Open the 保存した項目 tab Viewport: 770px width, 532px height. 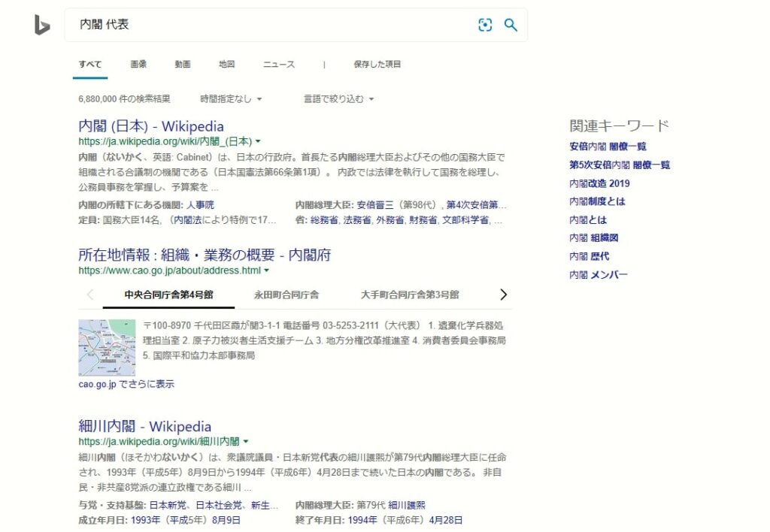coord(377,64)
